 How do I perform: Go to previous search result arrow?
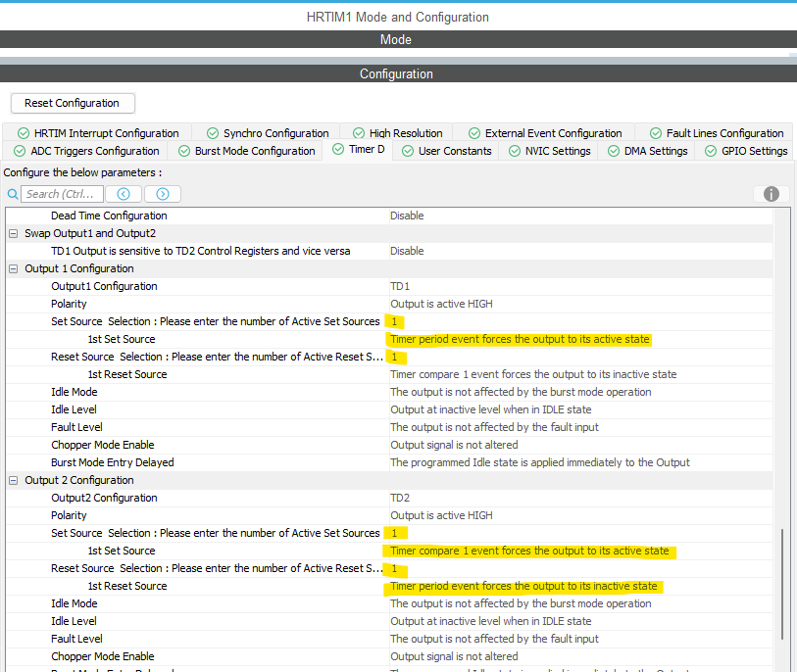[x=124, y=194]
